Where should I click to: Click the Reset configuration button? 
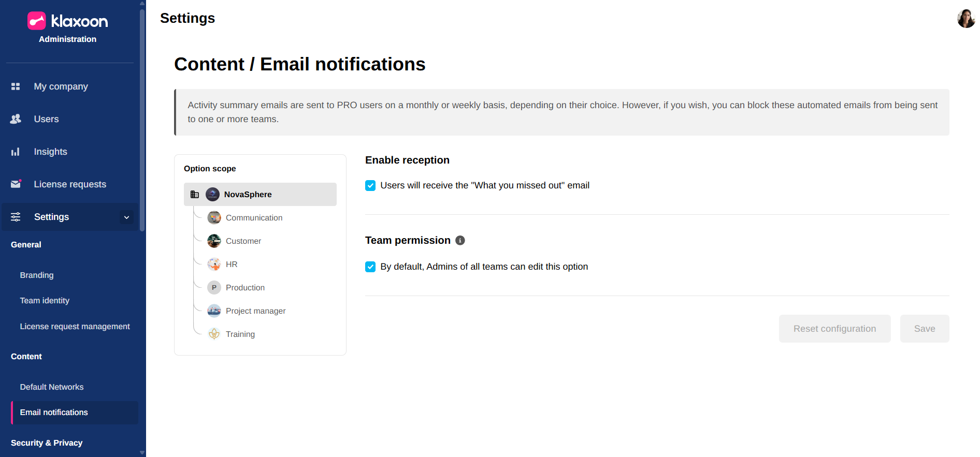click(x=834, y=329)
